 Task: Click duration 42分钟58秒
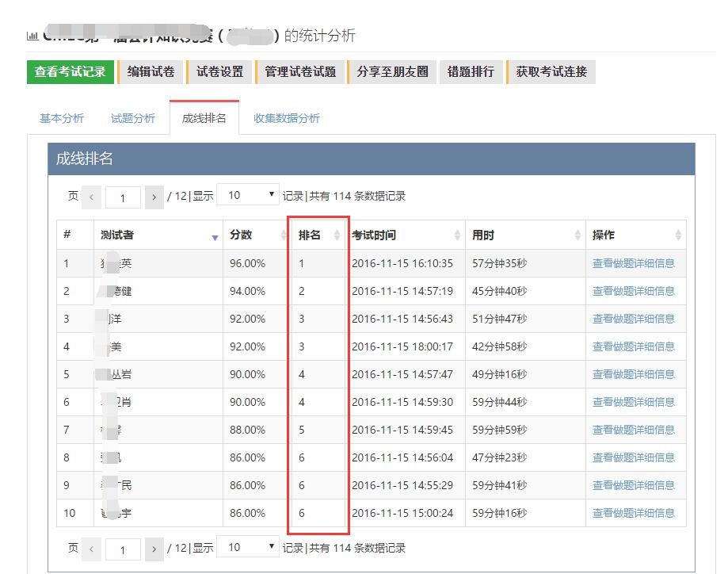(x=499, y=346)
